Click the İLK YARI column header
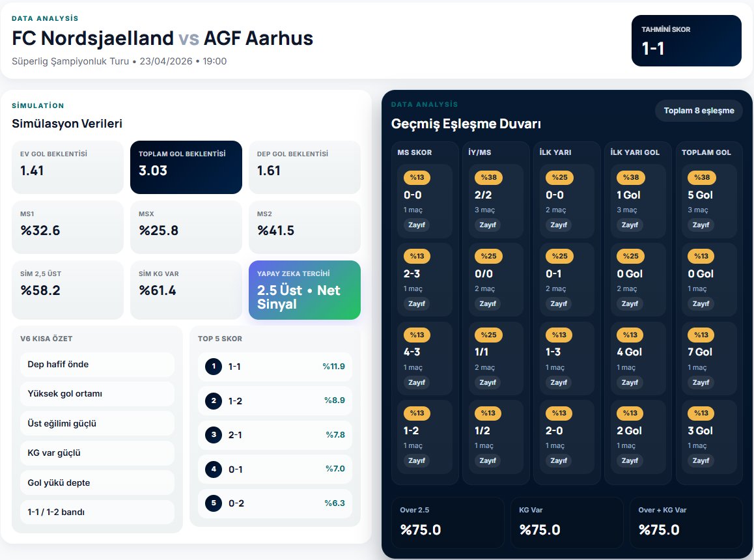Image resolution: width=754 pixels, height=560 pixels. coord(555,152)
